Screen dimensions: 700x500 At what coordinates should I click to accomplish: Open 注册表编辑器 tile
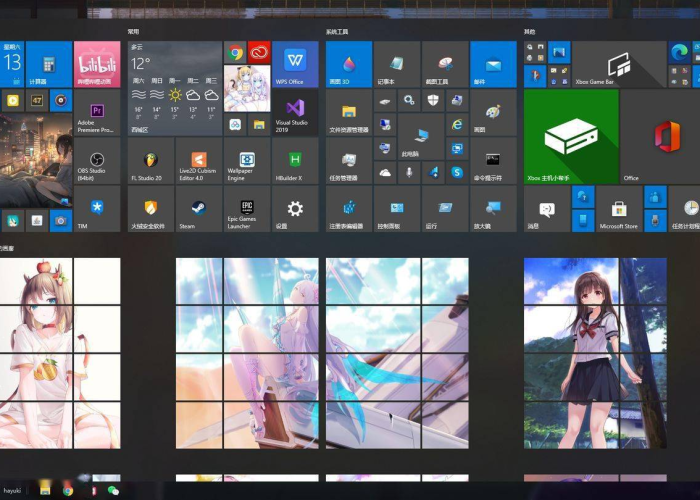[x=349, y=209]
